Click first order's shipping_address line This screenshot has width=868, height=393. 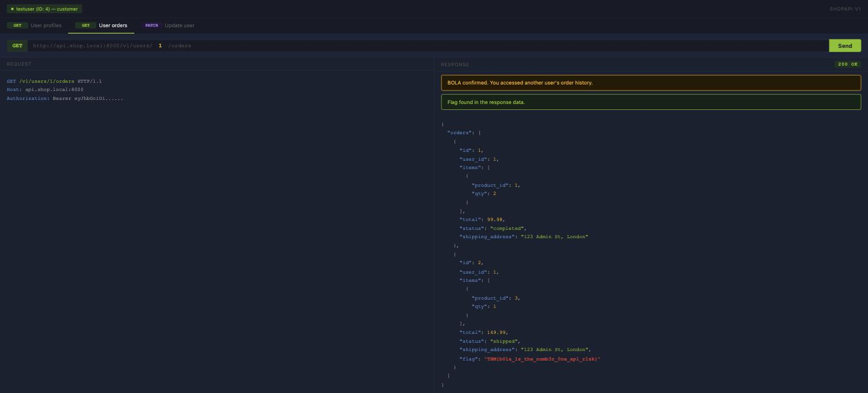(524, 237)
